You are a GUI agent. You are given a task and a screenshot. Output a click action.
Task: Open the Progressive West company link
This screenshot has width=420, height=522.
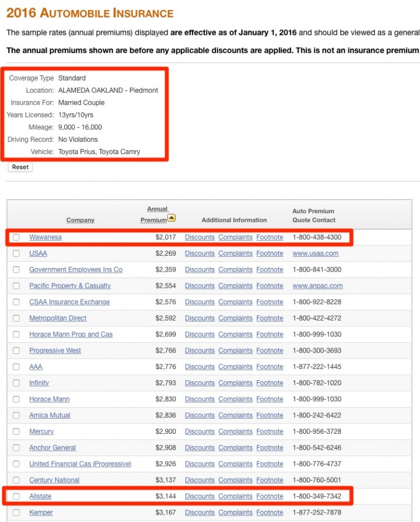[x=55, y=350]
